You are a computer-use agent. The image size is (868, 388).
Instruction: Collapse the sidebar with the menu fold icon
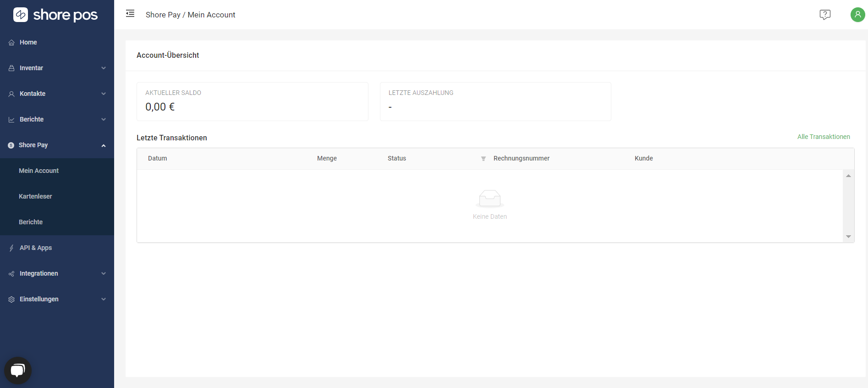coord(130,14)
